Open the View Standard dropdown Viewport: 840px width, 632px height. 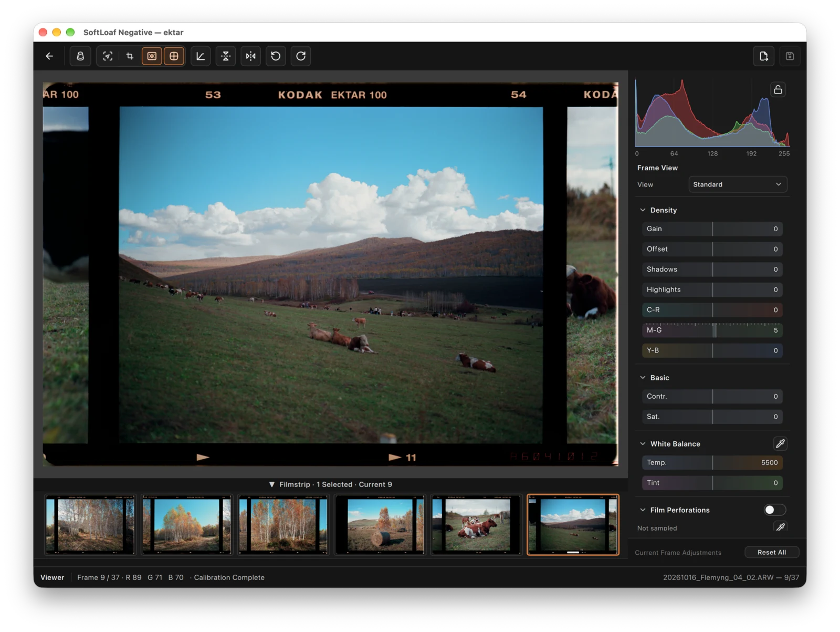(738, 184)
